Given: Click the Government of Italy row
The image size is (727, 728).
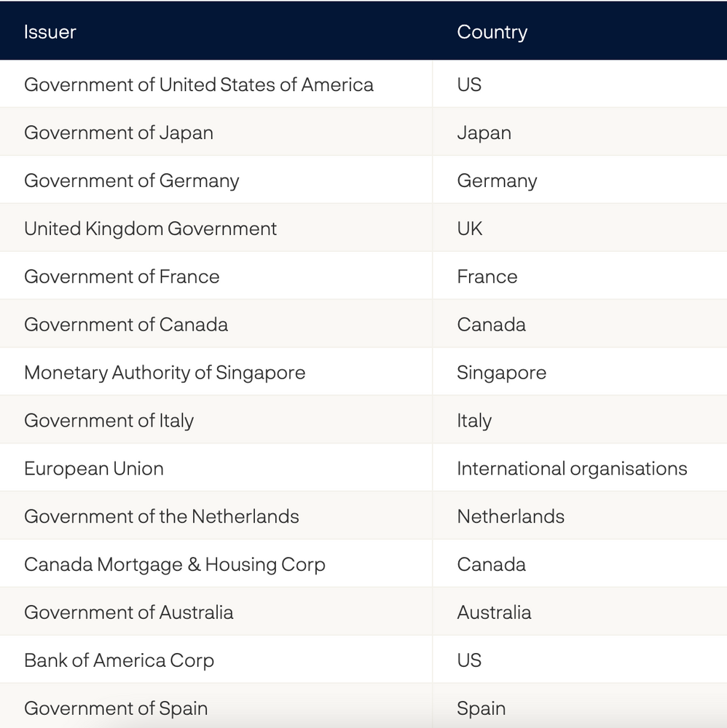Looking at the screenshot, I should coord(109,421).
